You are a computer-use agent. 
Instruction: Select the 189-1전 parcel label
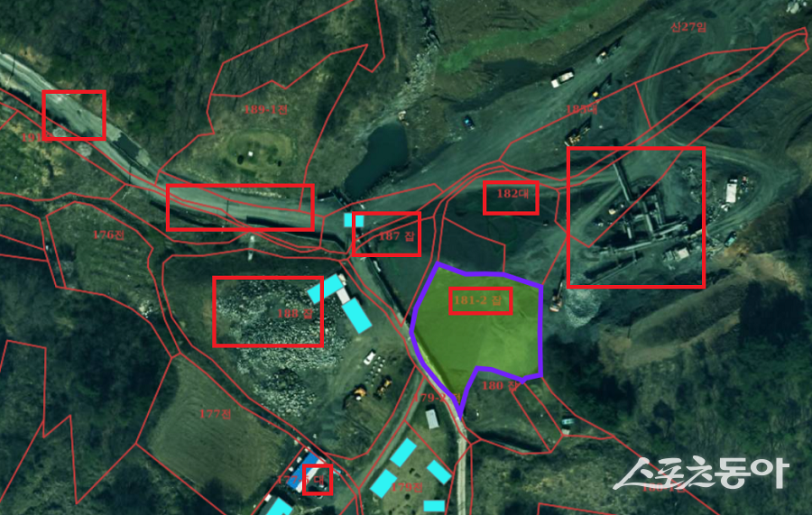tap(265, 109)
